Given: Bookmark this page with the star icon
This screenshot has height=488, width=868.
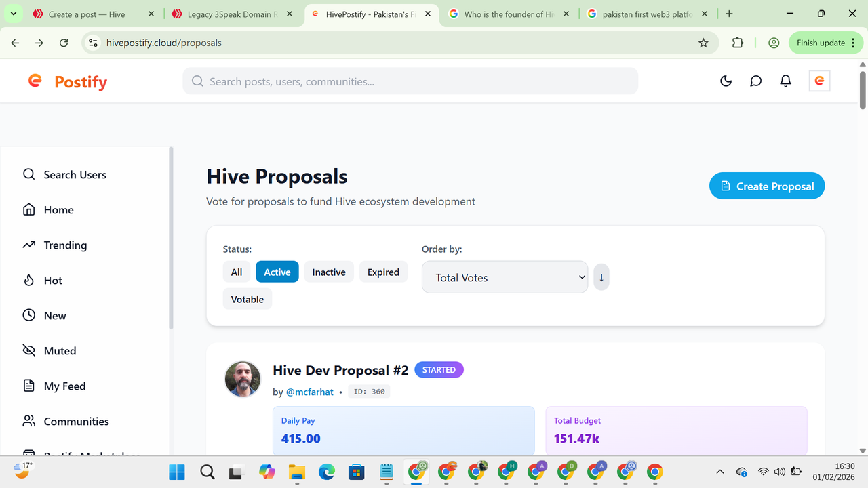Looking at the screenshot, I should (x=703, y=43).
